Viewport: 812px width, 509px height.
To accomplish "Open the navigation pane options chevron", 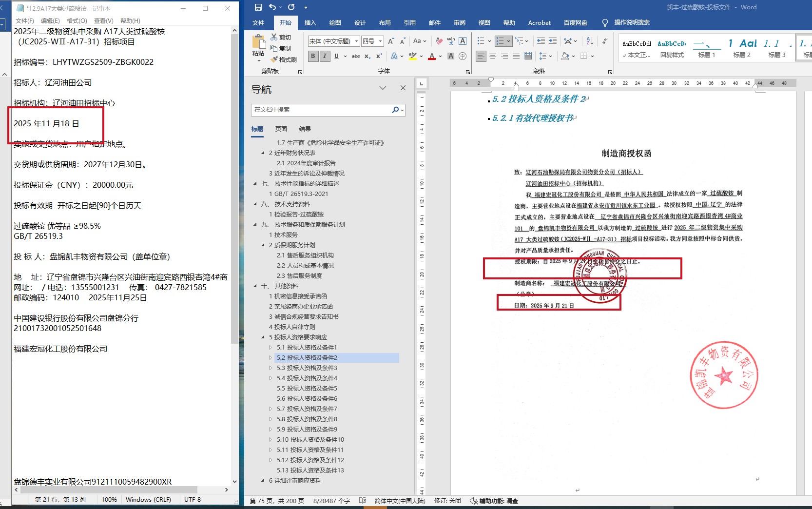I will click(383, 88).
